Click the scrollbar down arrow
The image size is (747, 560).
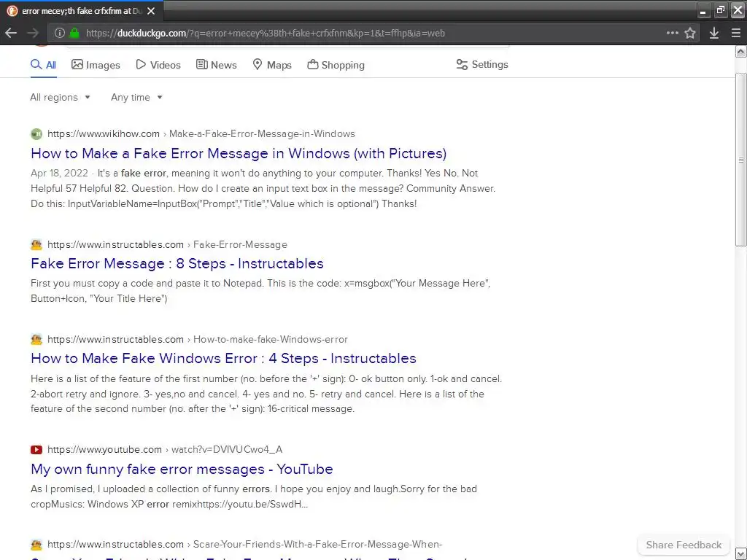pyautogui.click(x=741, y=554)
